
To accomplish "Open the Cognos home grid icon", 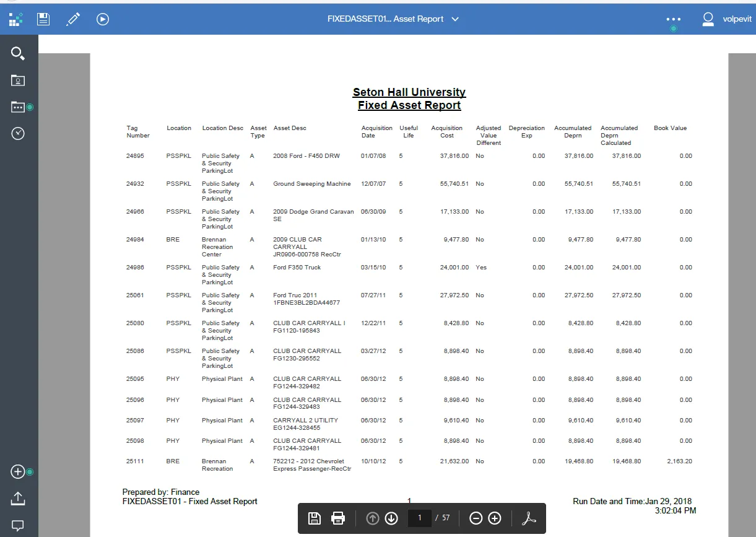I will tap(15, 19).
